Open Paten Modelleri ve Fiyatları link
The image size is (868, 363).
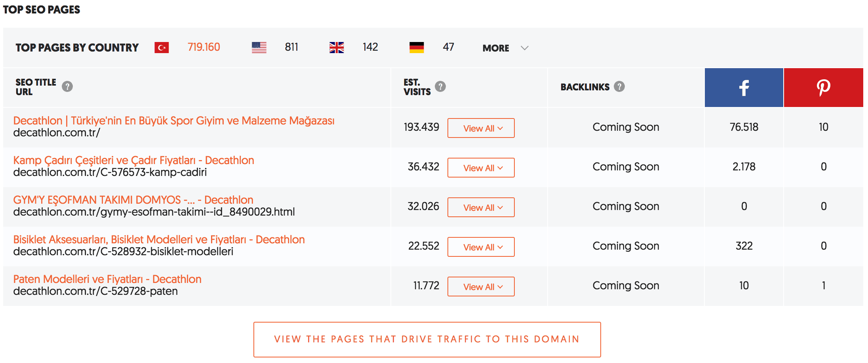pyautogui.click(x=107, y=279)
